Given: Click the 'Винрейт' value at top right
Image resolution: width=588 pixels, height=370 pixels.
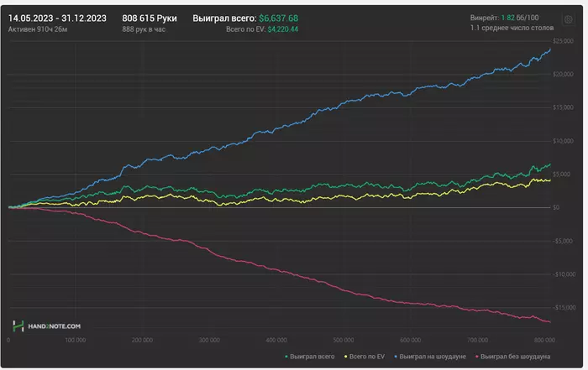Looking at the screenshot, I should tap(512, 17).
